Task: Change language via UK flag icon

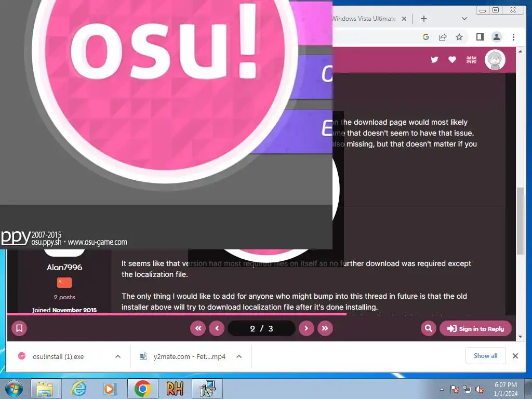Action: (471, 60)
